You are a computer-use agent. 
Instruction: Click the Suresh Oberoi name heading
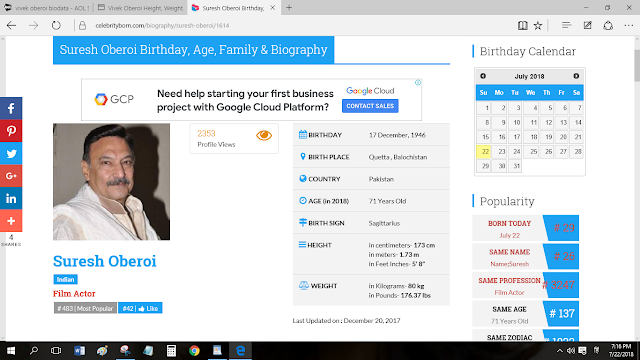point(104,261)
